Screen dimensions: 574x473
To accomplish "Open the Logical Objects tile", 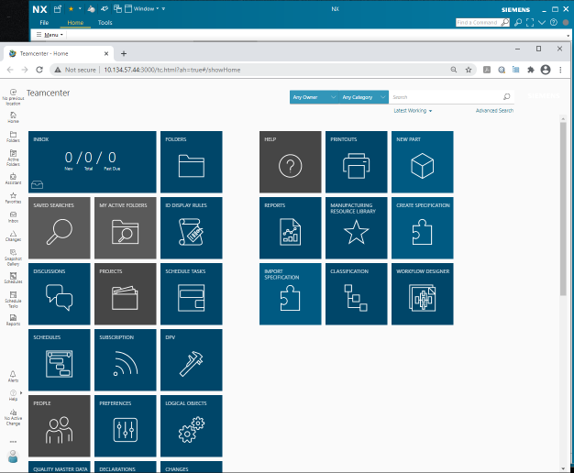I will coord(191,425).
